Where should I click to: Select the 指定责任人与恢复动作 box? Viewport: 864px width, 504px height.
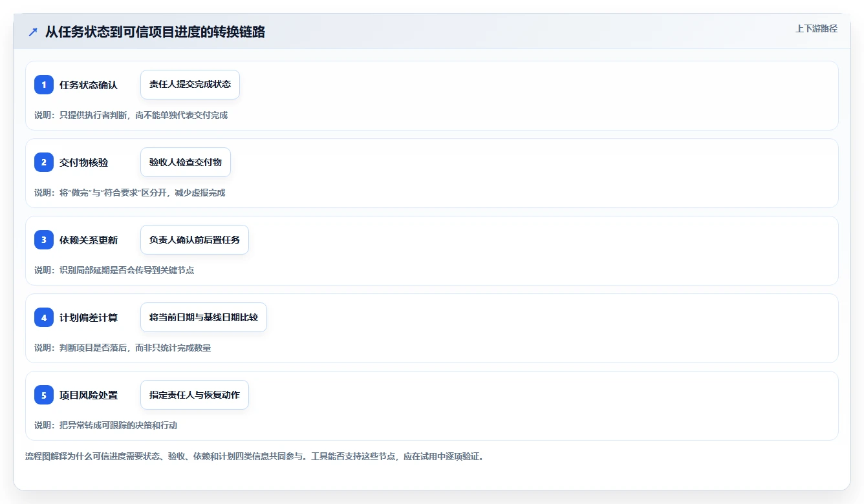tap(195, 395)
